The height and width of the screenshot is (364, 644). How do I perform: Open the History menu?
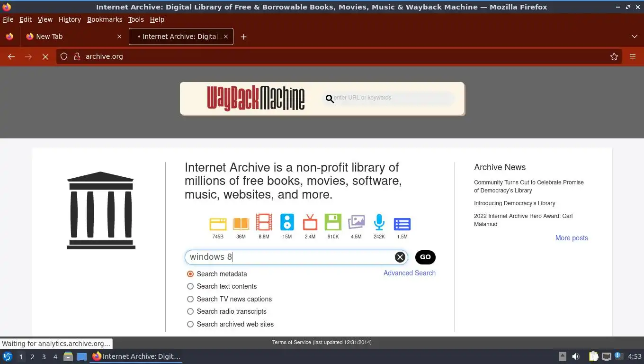tap(70, 19)
